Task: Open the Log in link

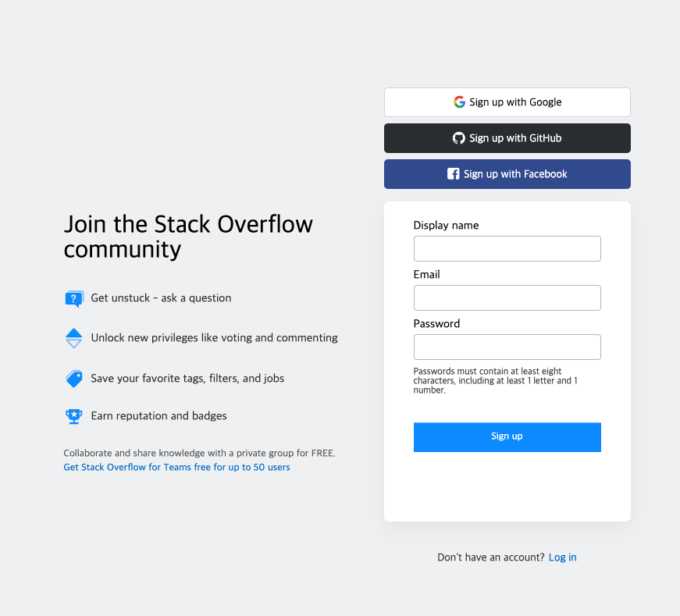Action: [562, 557]
